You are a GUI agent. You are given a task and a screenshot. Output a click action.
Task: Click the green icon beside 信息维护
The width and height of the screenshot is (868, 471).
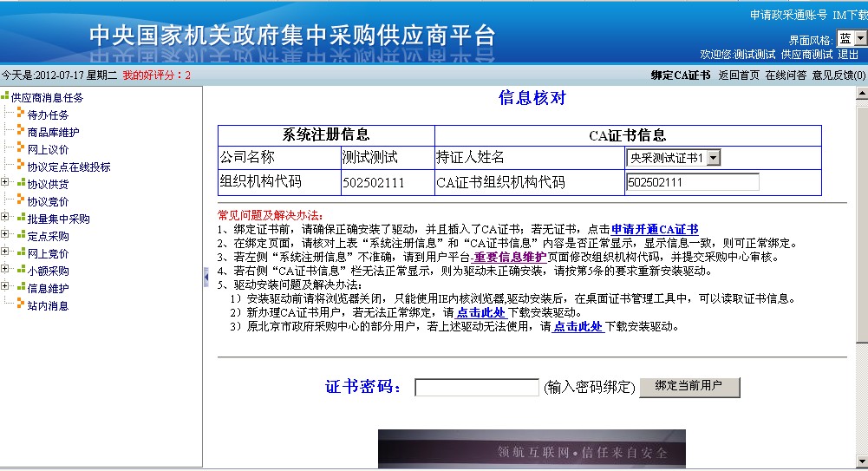21,288
